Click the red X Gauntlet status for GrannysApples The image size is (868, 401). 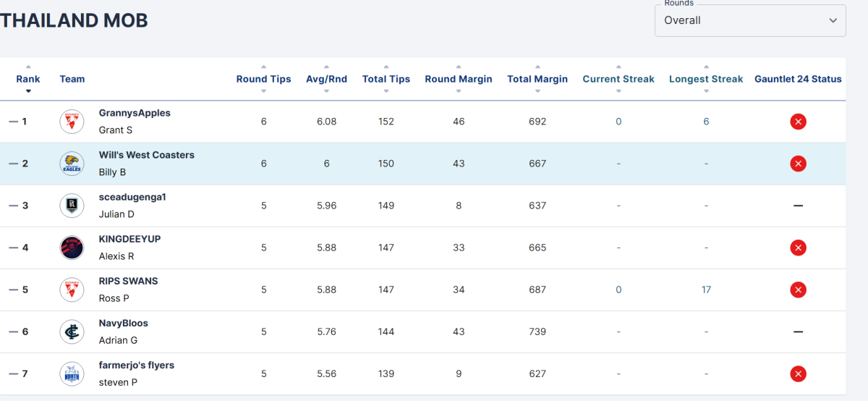(x=798, y=122)
